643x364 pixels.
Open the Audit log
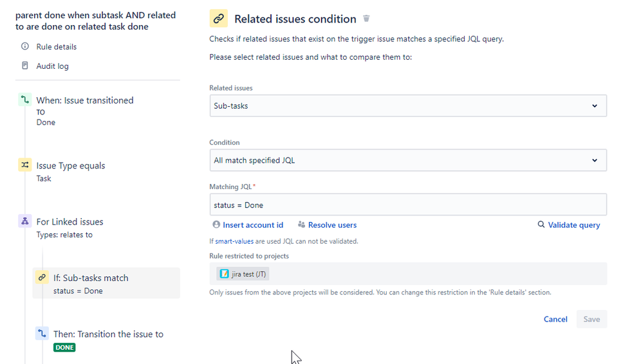coord(52,66)
